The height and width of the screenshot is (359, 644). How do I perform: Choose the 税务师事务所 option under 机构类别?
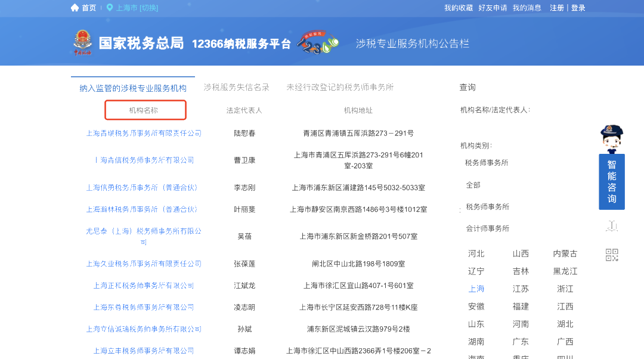coord(486,206)
